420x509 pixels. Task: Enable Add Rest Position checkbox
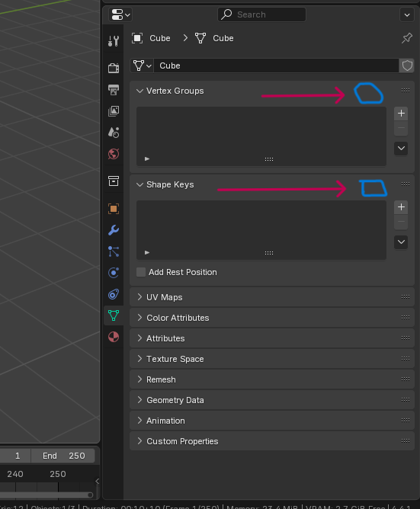click(x=141, y=272)
